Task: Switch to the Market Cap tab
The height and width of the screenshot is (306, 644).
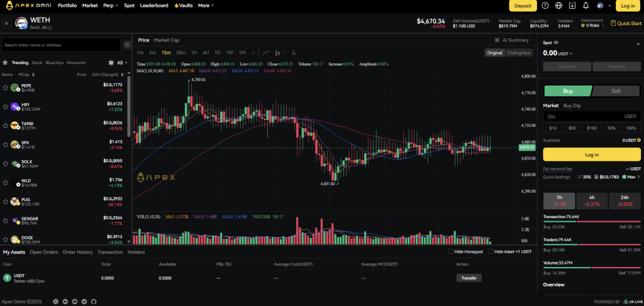Action: (x=166, y=40)
